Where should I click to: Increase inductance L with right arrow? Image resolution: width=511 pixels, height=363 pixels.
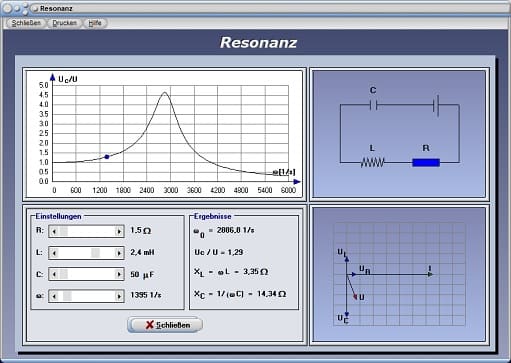[119, 253]
